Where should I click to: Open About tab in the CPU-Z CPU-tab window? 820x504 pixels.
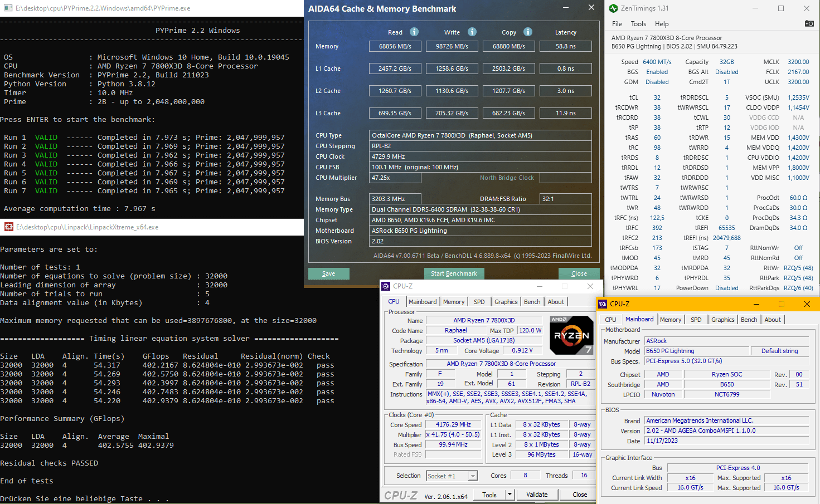(x=556, y=302)
